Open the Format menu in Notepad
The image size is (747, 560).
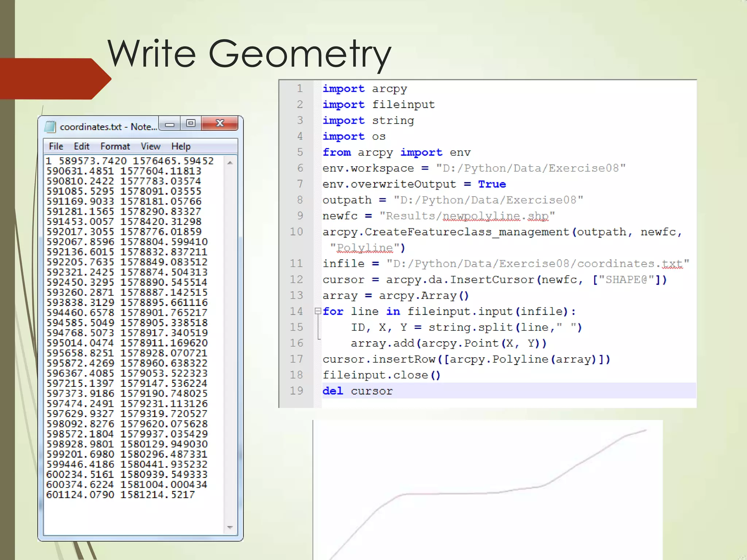(115, 146)
